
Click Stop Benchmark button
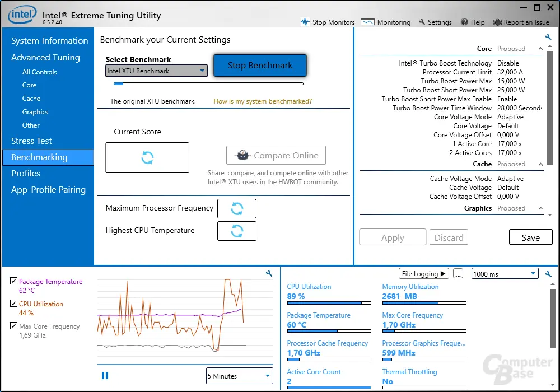[260, 66]
